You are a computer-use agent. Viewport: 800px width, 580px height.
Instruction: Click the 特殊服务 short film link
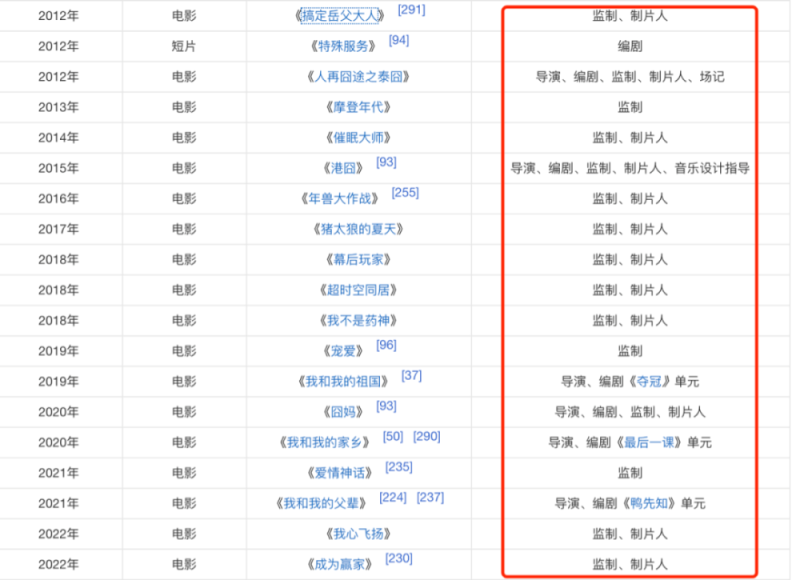click(x=343, y=46)
